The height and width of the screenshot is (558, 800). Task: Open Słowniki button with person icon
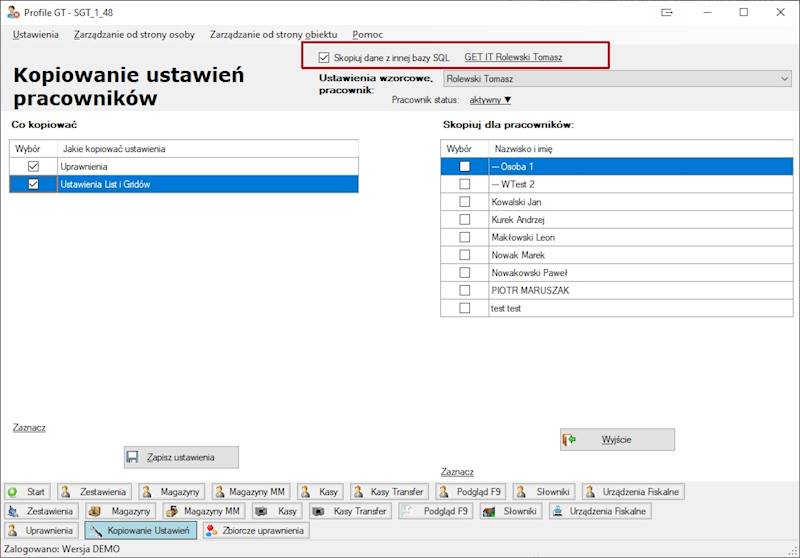coord(544,492)
